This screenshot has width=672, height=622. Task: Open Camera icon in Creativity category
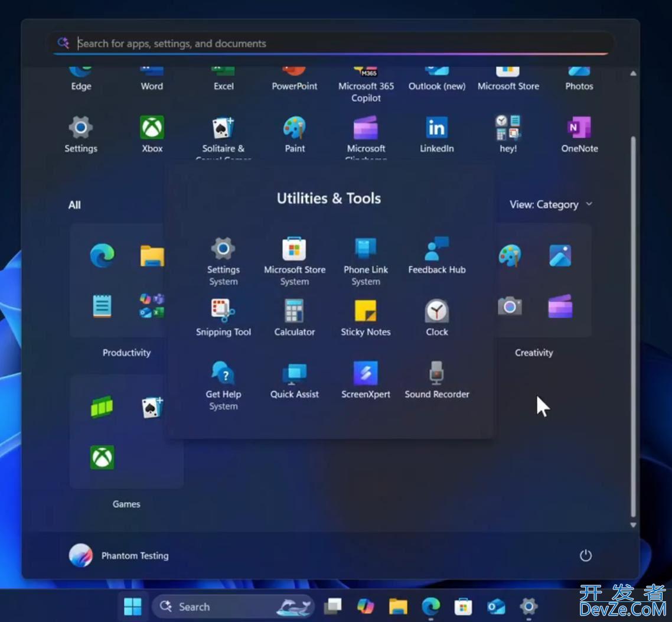[x=510, y=306]
